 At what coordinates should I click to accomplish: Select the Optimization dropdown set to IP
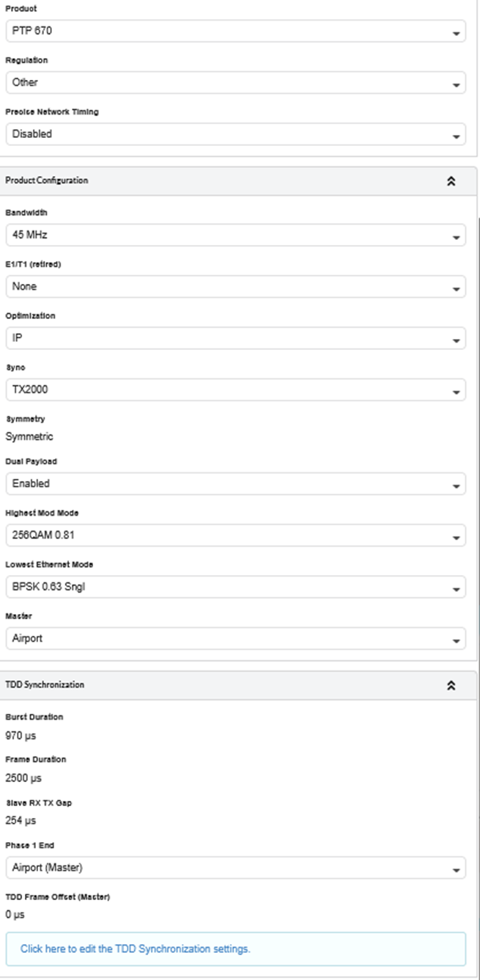coord(235,338)
